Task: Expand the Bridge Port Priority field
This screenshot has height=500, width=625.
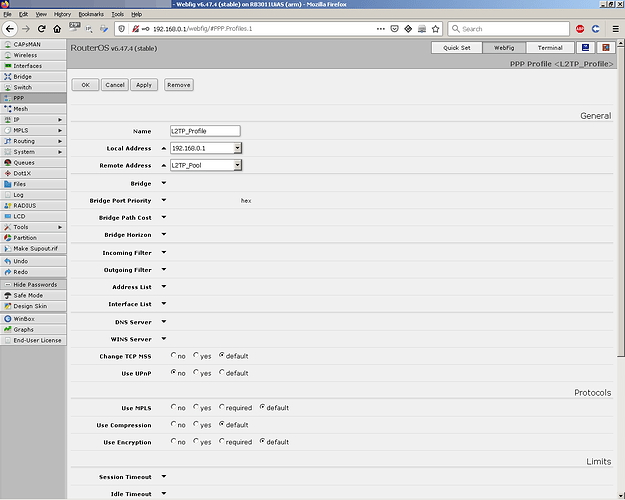Action: point(164,200)
